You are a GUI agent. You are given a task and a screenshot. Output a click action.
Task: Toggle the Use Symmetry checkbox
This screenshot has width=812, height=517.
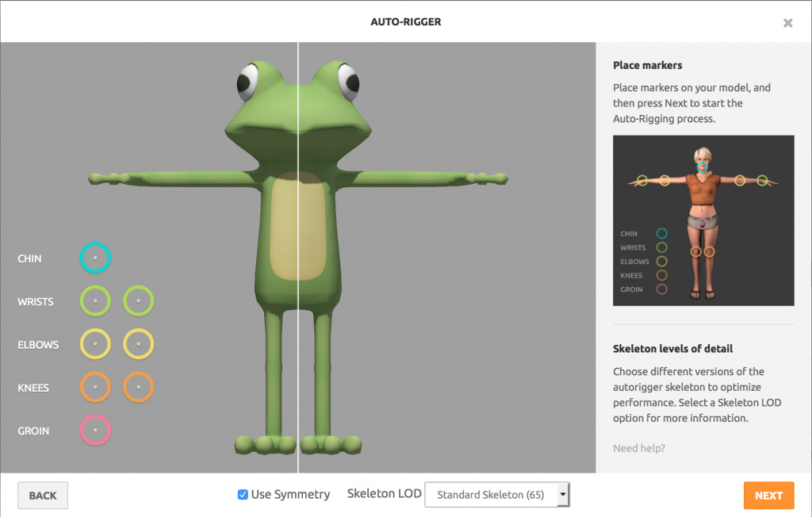(x=243, y=495)
